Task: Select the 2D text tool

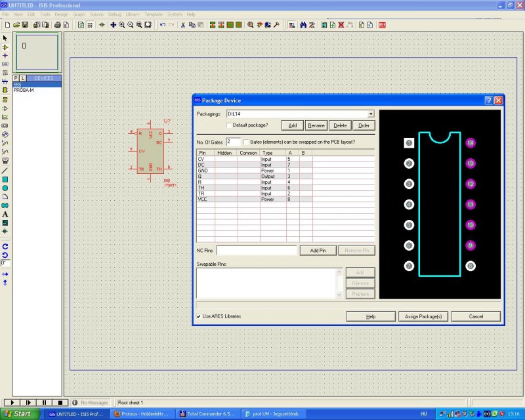Action: (5, 214)
